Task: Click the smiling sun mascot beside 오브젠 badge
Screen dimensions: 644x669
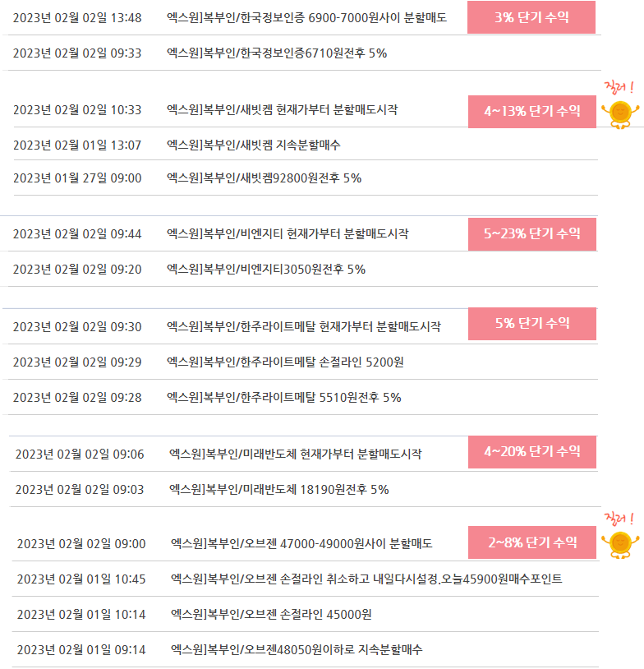Action: click(620, 545)
